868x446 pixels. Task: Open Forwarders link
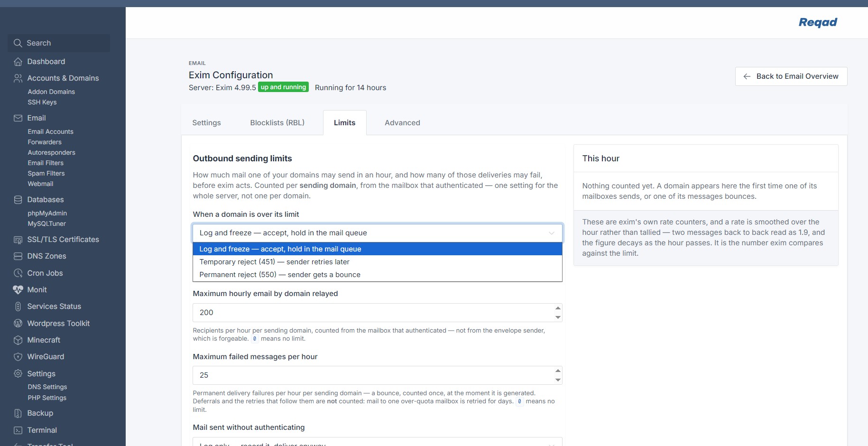tap(45, 142)
